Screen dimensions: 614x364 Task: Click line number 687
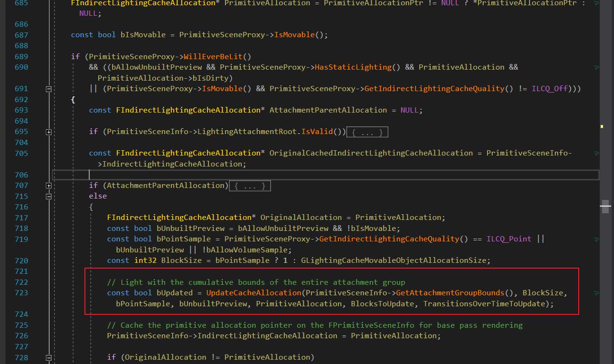[21, 35]
